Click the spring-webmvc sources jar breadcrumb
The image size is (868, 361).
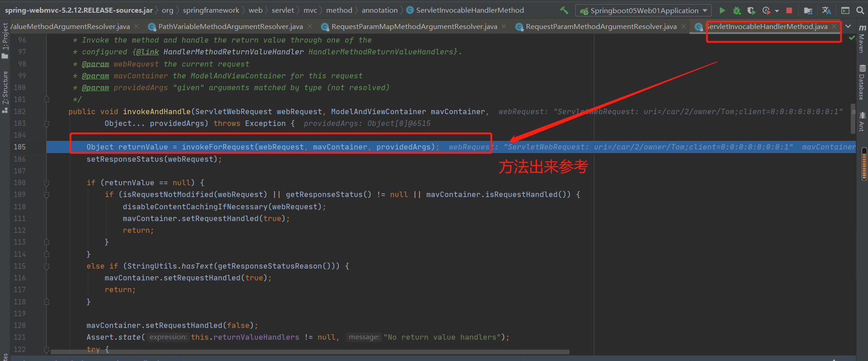(79, 10)
